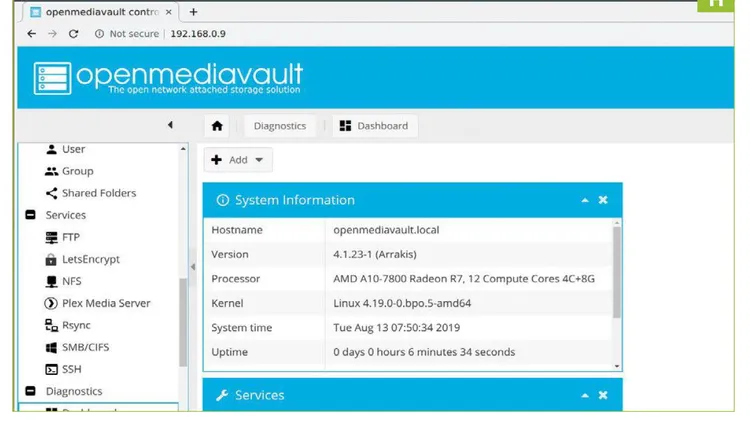750x421 pixels.
Task: Go back in the browser
Action: click(x=32, y=33)
